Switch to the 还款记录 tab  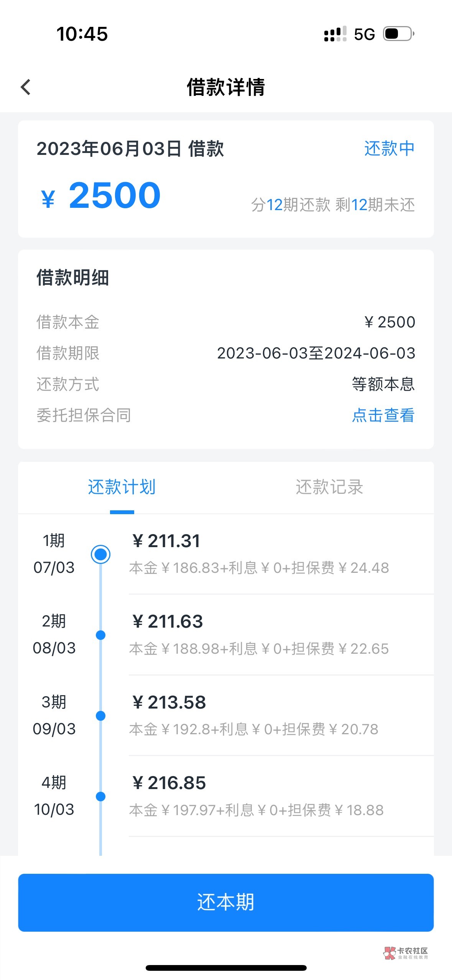coord(329,487)
